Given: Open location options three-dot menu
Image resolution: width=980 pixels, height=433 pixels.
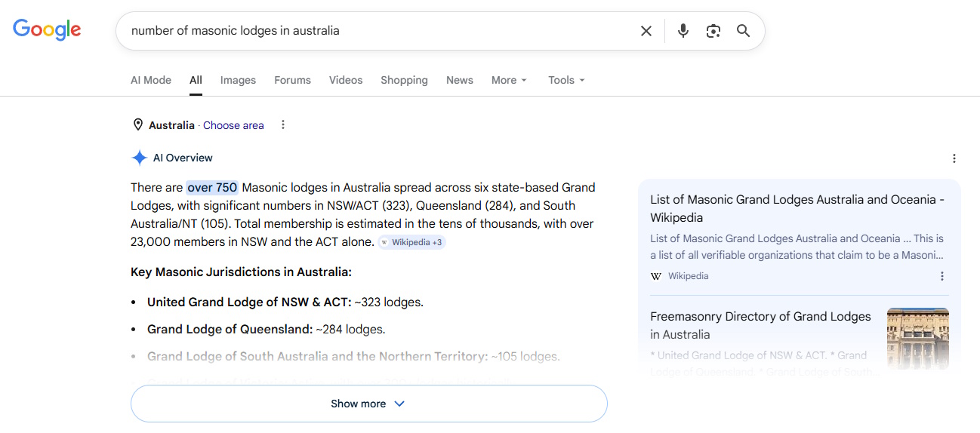Looking at the screenshot, I should (x=283, y=125).
